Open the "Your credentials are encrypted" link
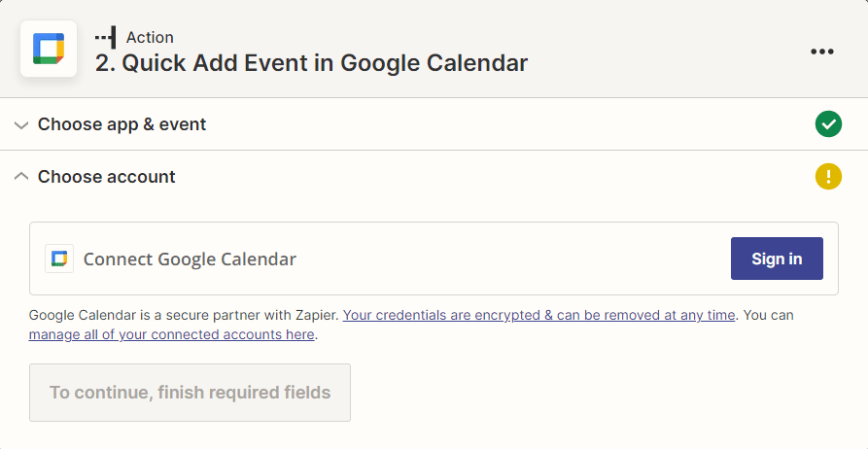 (x=539, y=316)
